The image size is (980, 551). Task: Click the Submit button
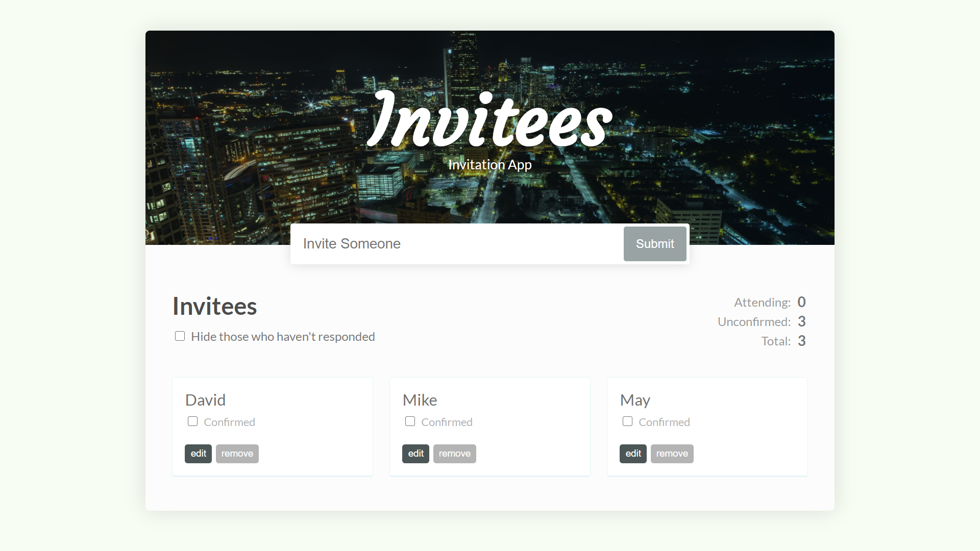click(655, 243)
